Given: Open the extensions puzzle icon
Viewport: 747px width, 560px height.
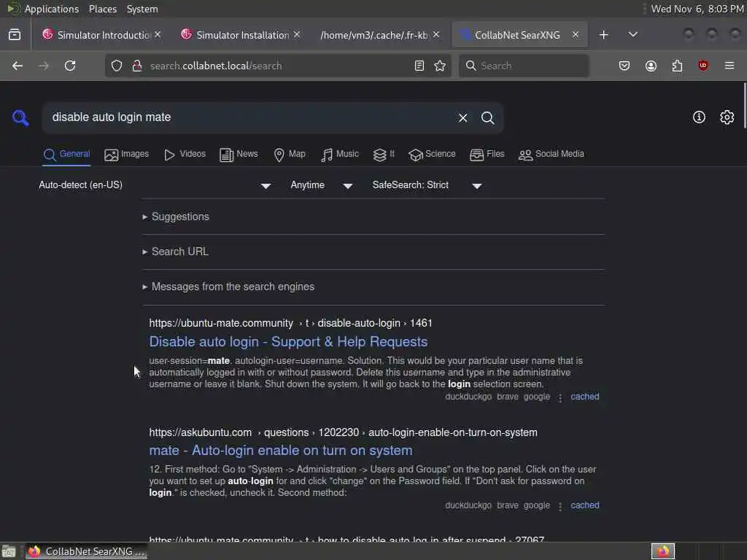Looking at the screenshot, I should [x=677, y=66].
